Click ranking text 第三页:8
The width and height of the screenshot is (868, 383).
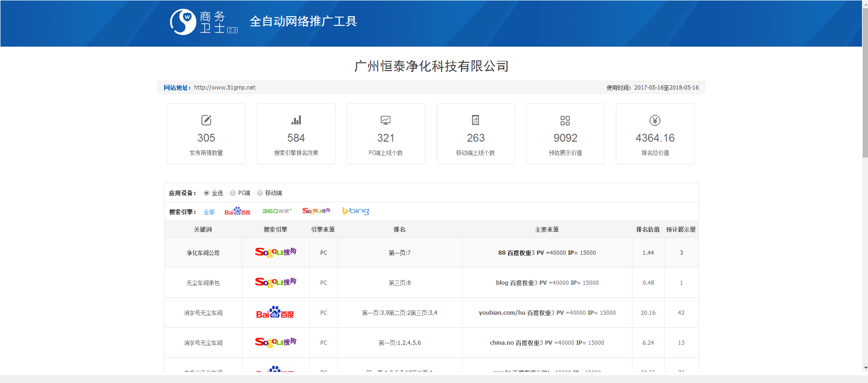click(x=400, y=283)
